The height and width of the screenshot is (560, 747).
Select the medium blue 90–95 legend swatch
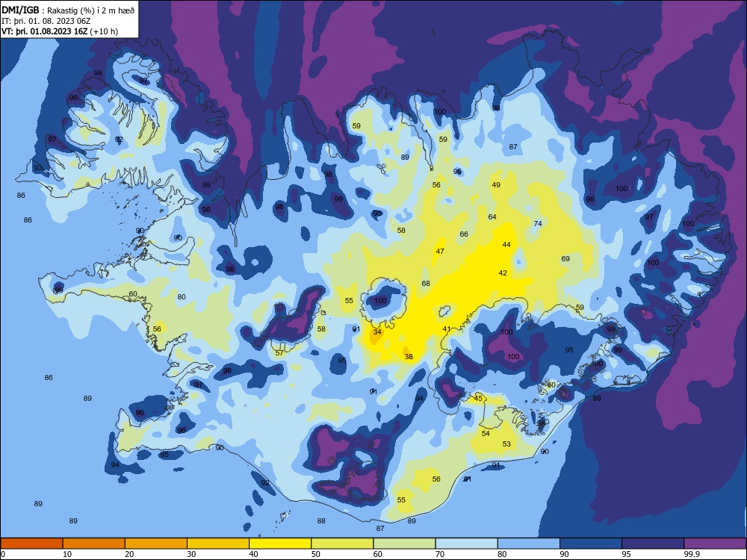(591, 544)
